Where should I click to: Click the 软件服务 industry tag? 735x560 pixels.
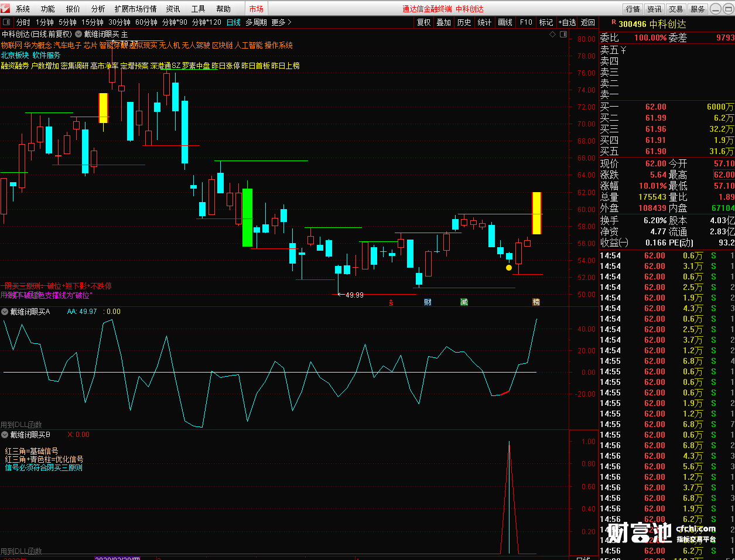pyautogui.click(x=47, y=55)
